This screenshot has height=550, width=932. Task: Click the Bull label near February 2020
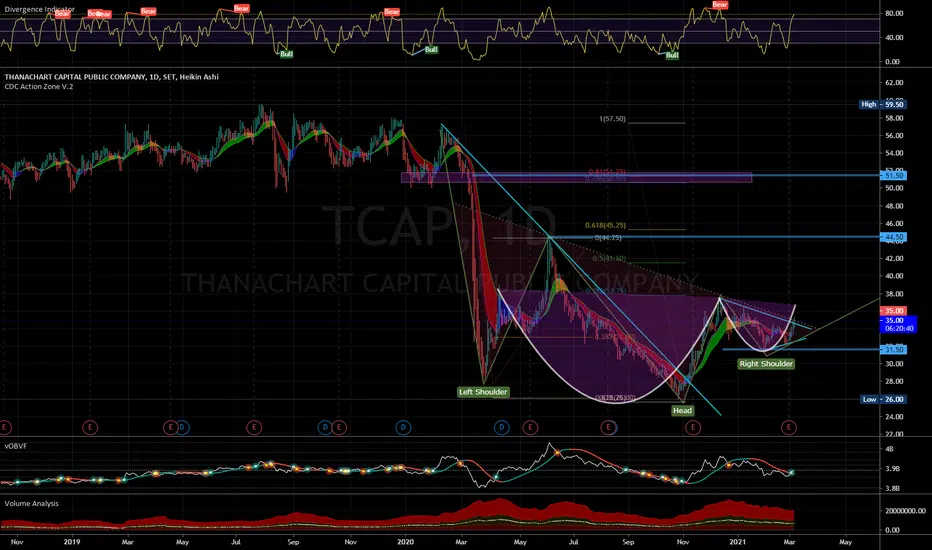[431, 49]
